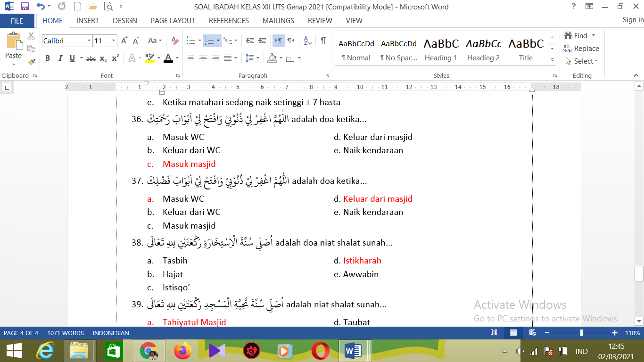This screenshot has height=362, width=644.
Task: Open the PAGE LAYOUT ribbon tab
Action: click(x=173, y=21)
